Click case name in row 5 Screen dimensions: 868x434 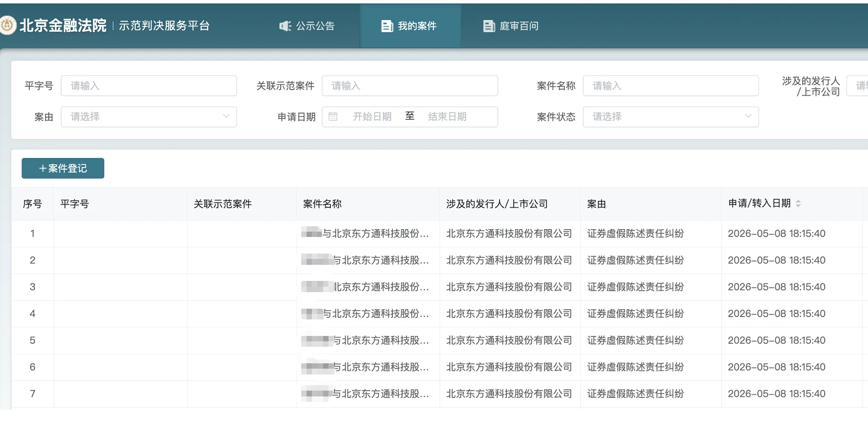tap(366, 340)
